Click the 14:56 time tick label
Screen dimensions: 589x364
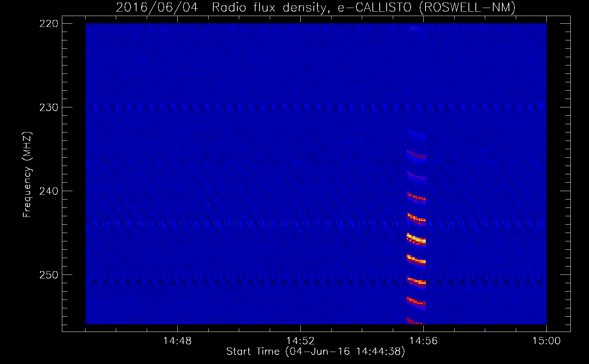coord(423,341)
